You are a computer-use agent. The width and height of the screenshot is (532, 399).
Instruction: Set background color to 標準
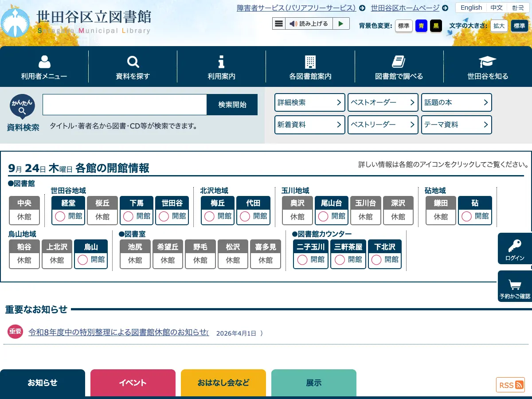point(404,26)
